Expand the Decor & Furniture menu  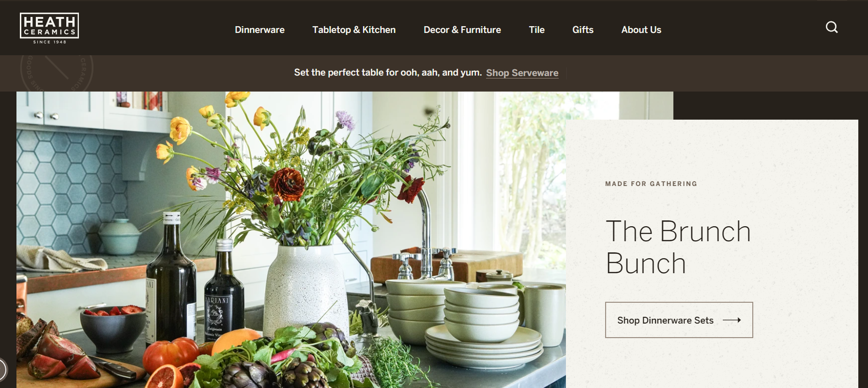[x=462, y=30]
